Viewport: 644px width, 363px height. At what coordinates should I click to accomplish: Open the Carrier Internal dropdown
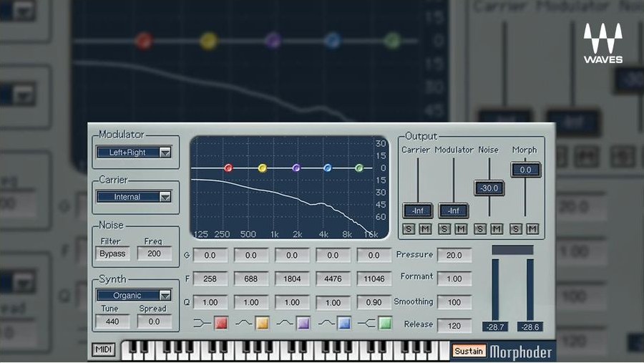[134, 197]
